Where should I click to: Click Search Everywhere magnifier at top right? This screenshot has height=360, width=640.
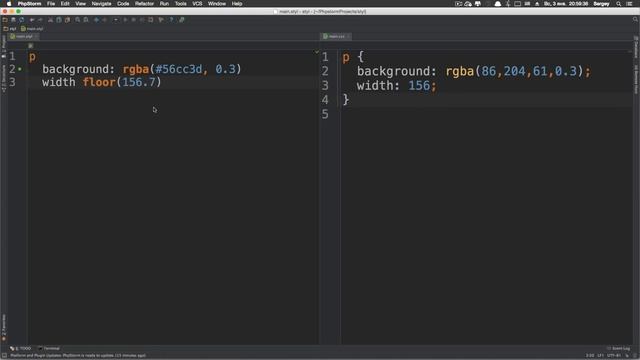point(635,20)
